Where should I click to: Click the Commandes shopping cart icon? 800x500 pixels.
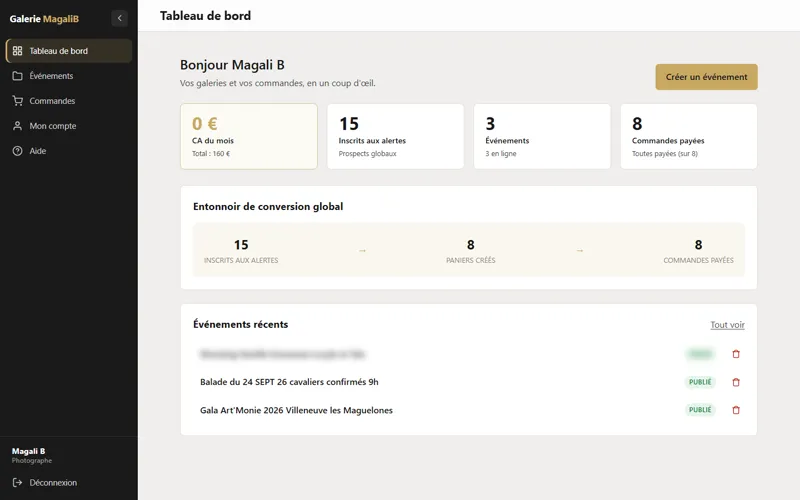tap(17, 101)
